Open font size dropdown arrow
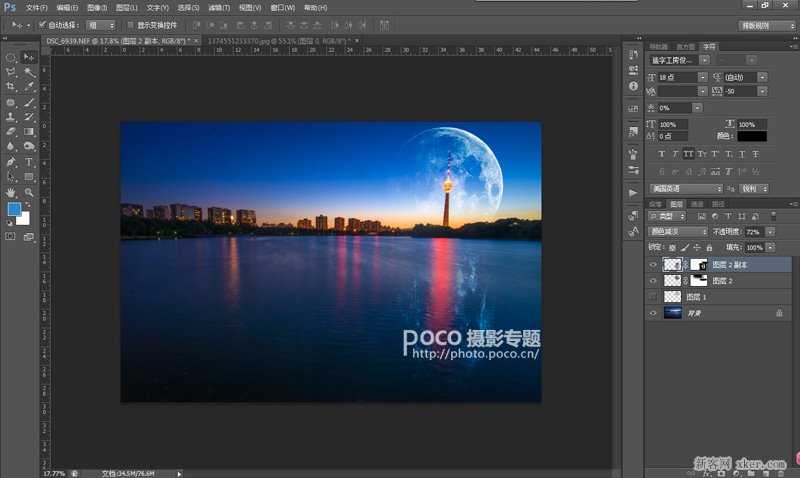This screenshot has width=800, height=478. click(x=703, y=77)
